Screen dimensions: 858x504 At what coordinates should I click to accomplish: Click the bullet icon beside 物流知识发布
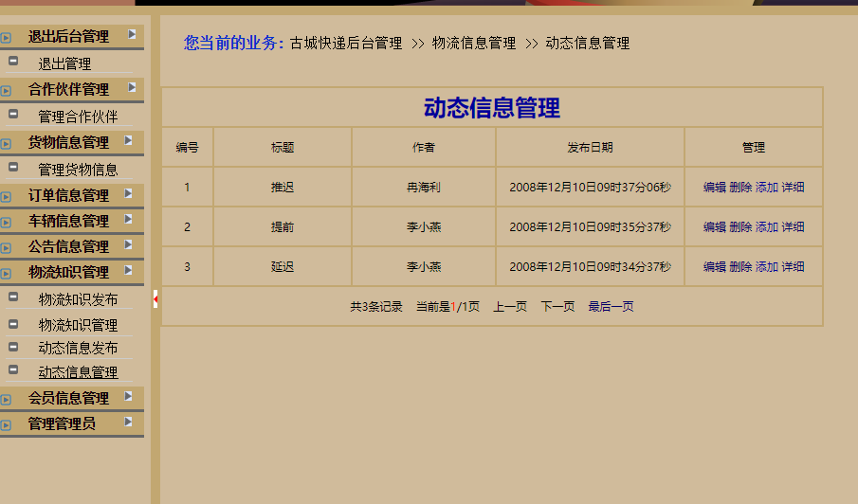click(13, 297)
